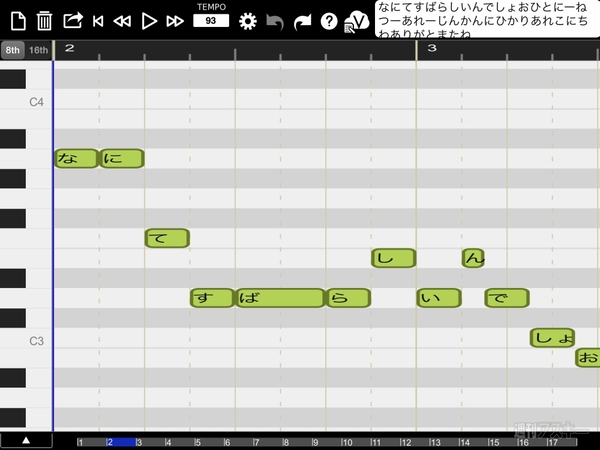Jump to measure 14 in overview bar
600x450 pixels.
(x=473, y=442)
